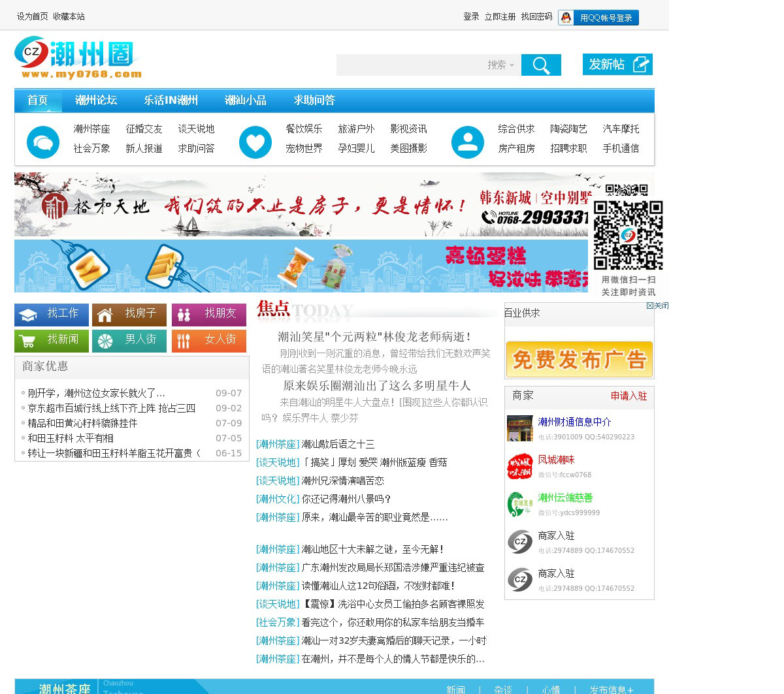Screen dimensions: 784x694
Task: Expand the 搜索 type dropdown
Action: click(x=501, y=65)
